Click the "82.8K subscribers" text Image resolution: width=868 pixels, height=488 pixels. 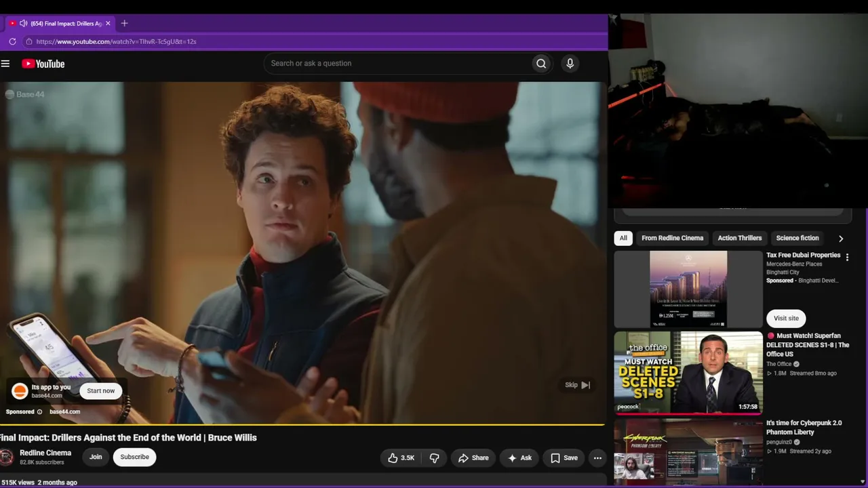(x=42, y=463)
